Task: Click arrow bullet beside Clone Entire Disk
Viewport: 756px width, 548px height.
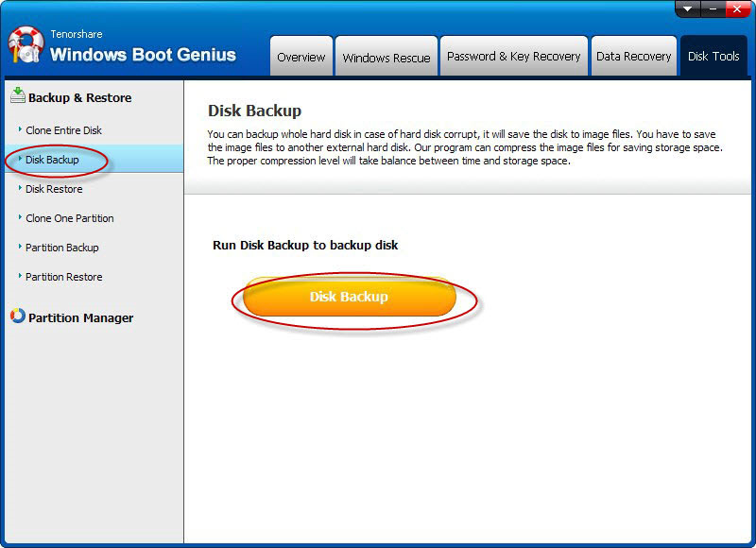Action: (x=19, y=129)
